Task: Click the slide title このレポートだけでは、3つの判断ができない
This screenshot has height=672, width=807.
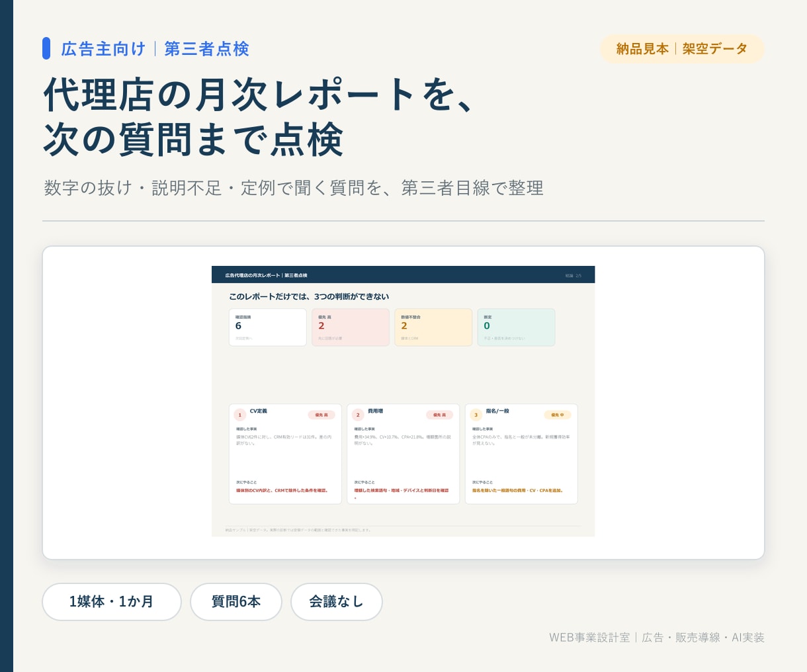Action: tap(309, 296)
